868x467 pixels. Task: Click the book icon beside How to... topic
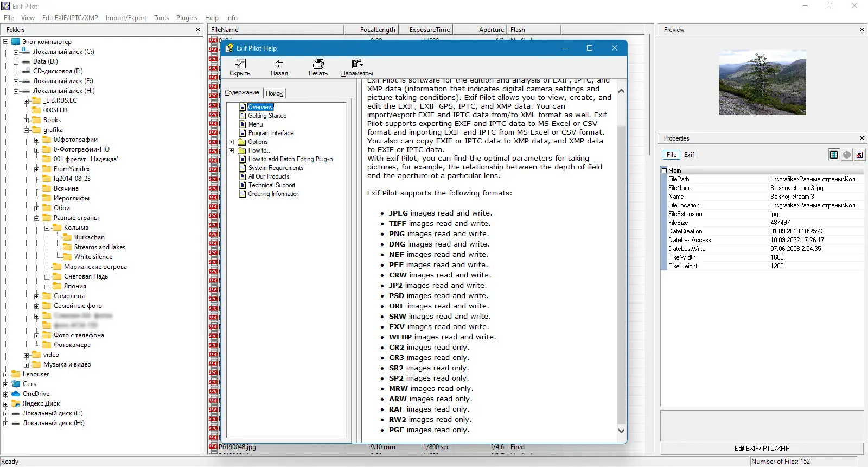pyautogui.click(x=242, y=150)
